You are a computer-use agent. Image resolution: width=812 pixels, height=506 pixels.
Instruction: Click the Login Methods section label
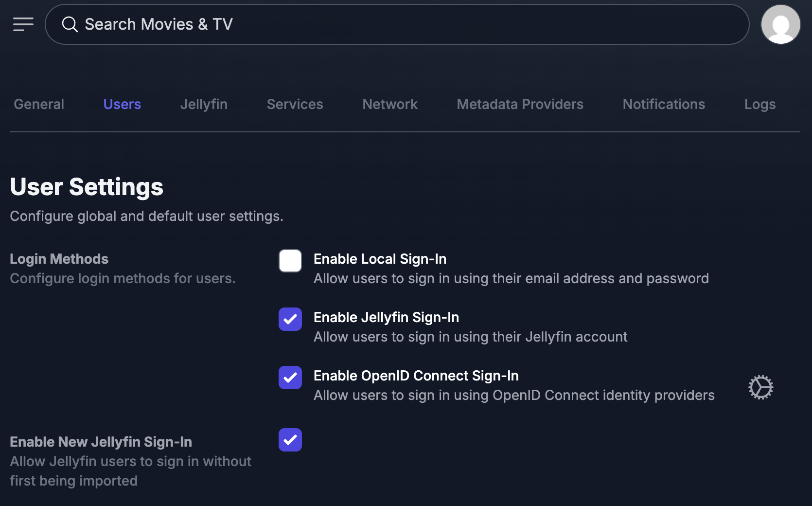click(59, 258)
